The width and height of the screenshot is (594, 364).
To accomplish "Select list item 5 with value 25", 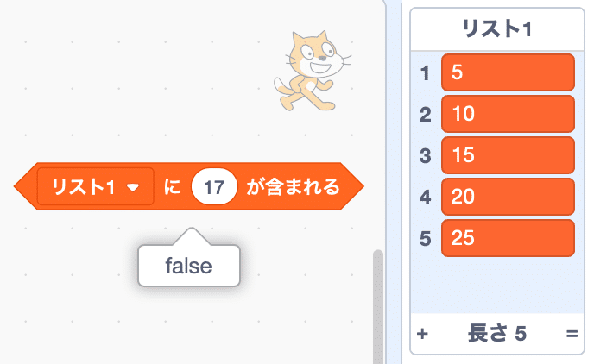I will pos(508,238).
